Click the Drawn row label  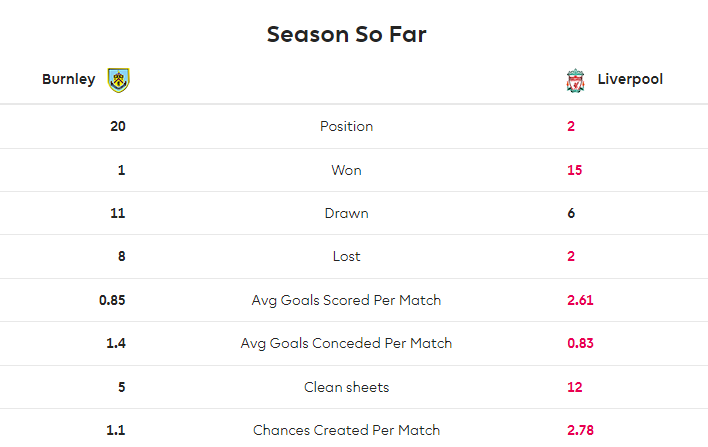point(346,213)
